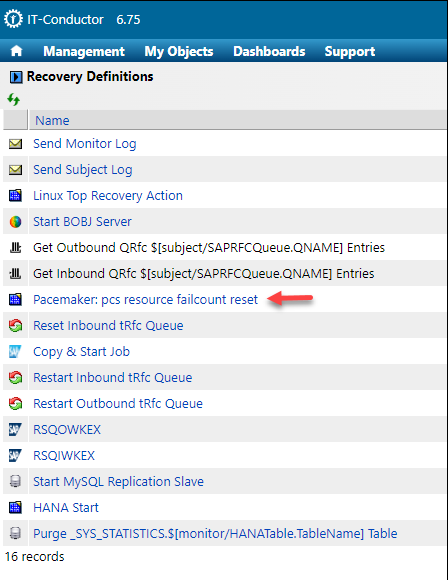The image size is (448, 580).
Task: Click icon for Restart Outbound tRfc Queue
Action: [x=16, y=404]
